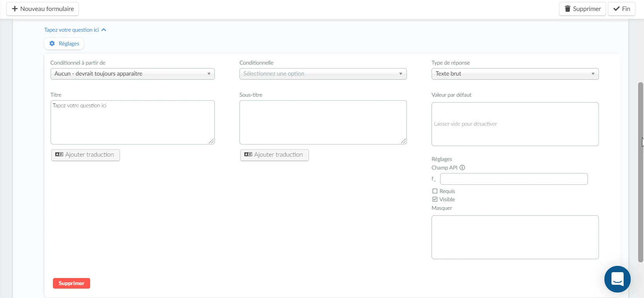Click inside the Sous-titre text area

(x=323, y=122)
